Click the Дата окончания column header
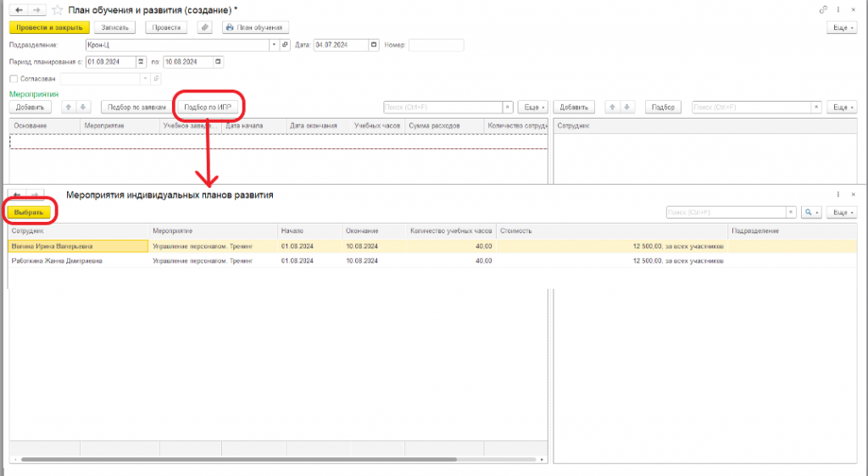The height and width of the screenshot is (476, 868). (318, 126)
